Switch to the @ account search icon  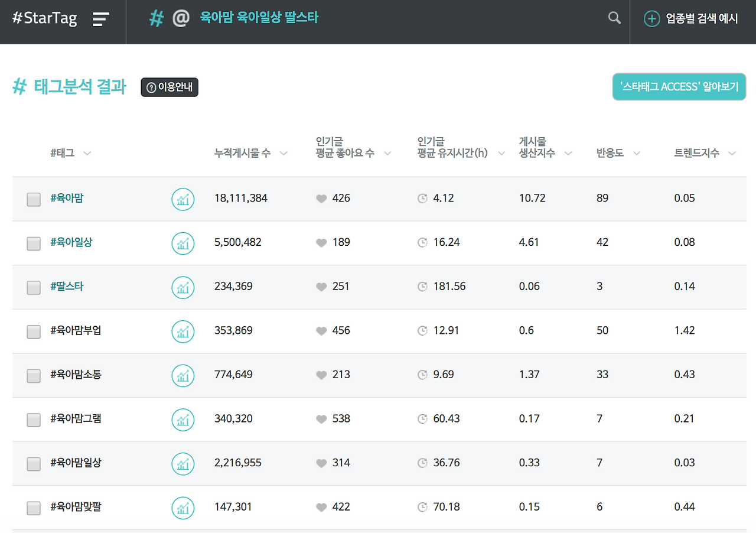181,18
